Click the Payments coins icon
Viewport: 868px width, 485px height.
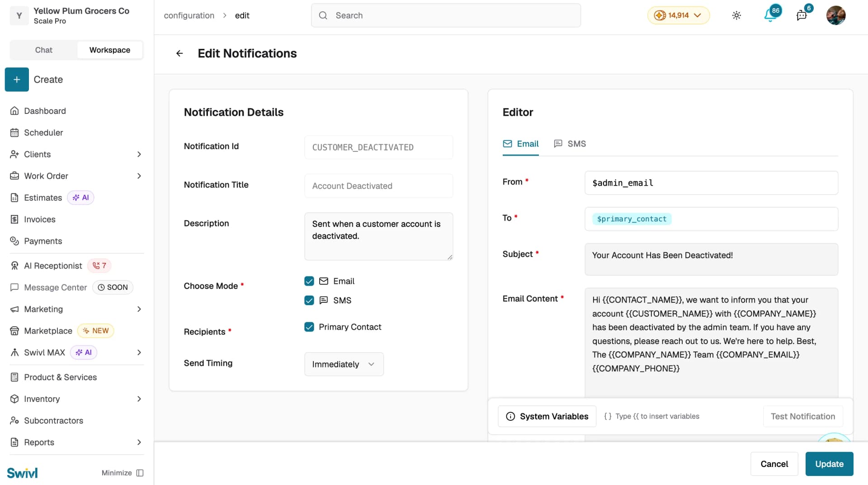coord(14,241)
